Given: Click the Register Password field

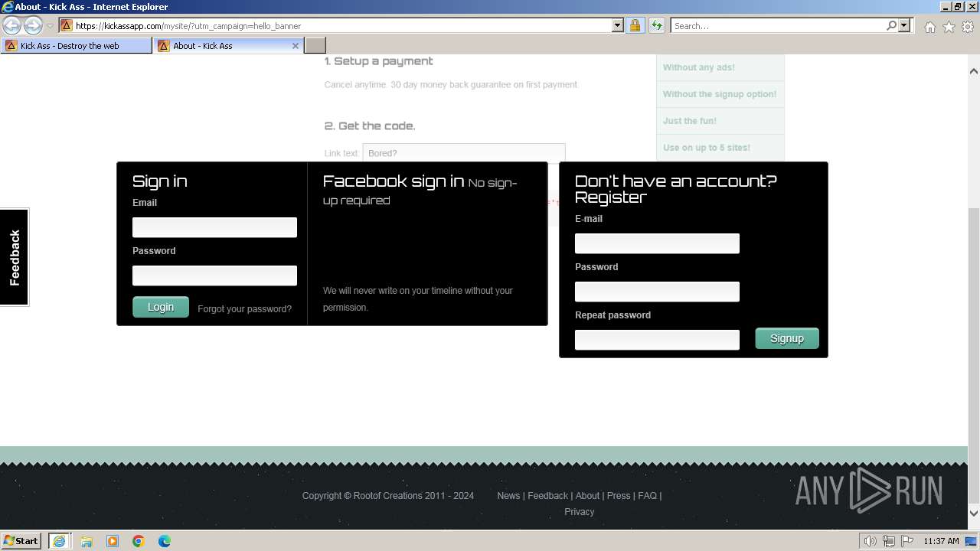Looking at the screenshot, I should pyautogui.click(x=657, y=292).
